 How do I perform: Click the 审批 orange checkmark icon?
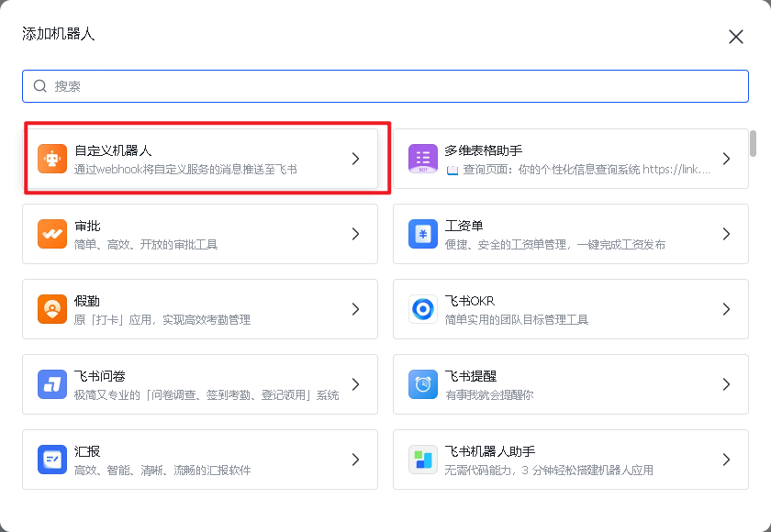click(x=52, y=234)
